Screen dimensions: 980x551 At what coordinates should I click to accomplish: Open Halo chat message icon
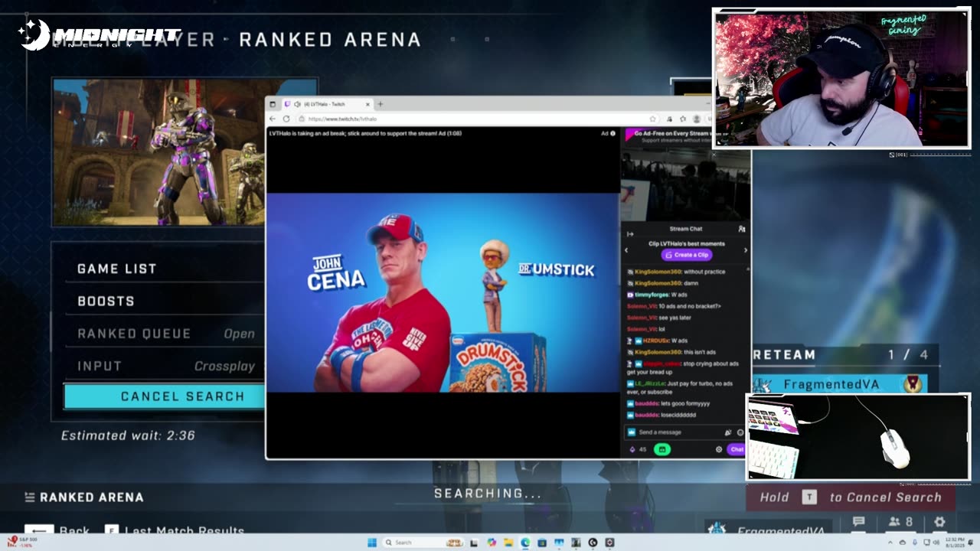858,522
